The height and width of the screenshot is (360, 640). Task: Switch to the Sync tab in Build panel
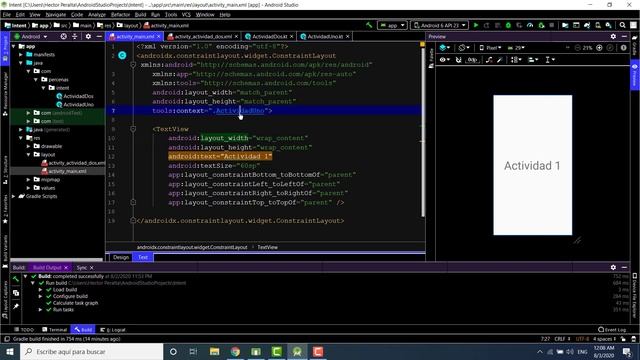pos(82,267)
